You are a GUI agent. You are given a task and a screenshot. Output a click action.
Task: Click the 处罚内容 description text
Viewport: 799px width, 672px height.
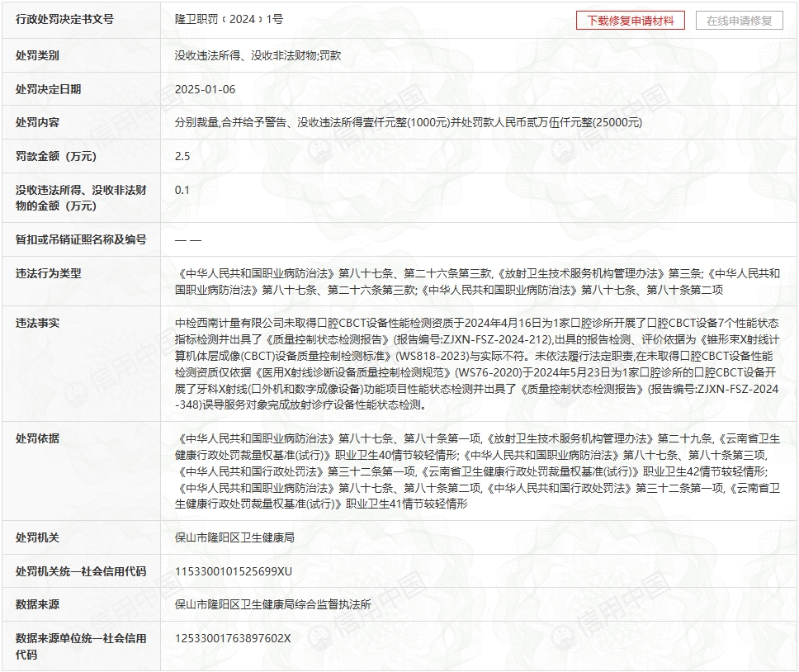[409, 122]
